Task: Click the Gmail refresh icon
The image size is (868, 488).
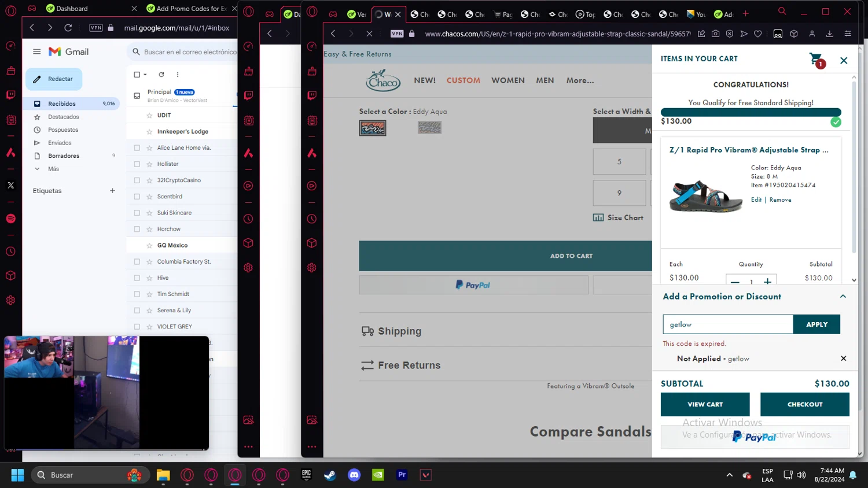Action: coord(161,75)
